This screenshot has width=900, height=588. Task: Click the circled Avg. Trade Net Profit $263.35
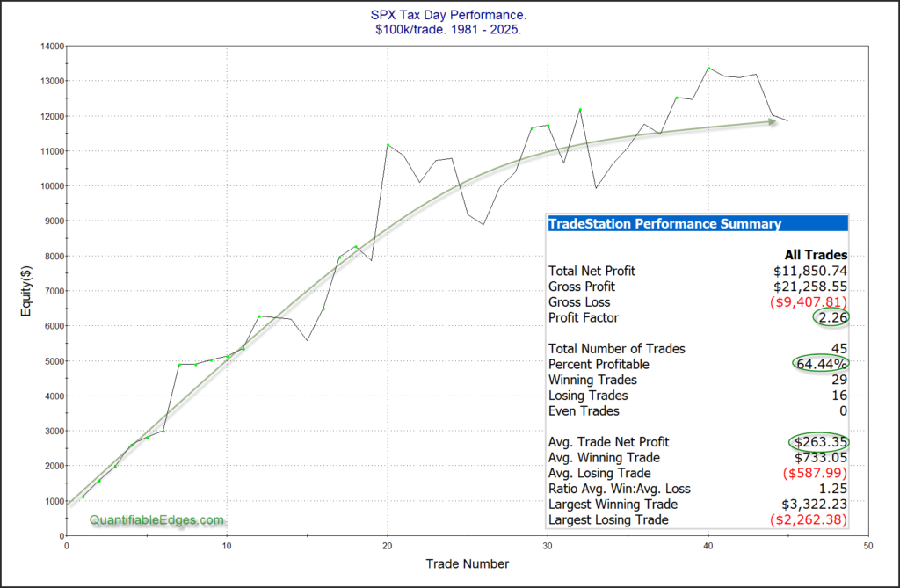pos(818,442)
